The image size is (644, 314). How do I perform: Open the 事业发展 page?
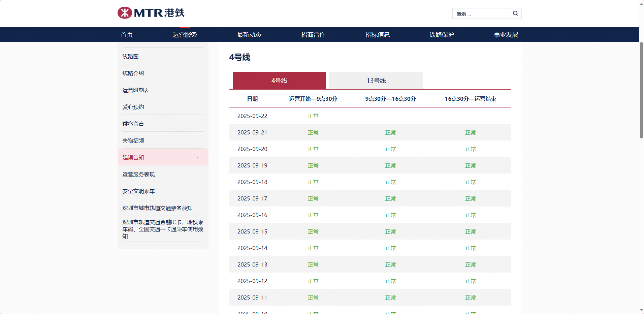pos(506,34)
